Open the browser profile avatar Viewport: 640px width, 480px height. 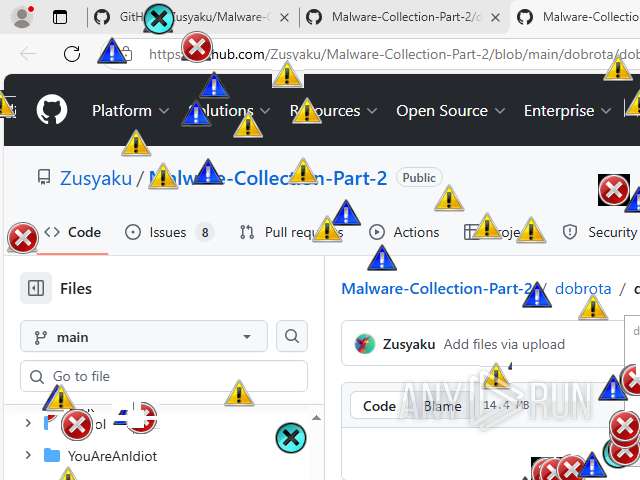pos(22,17)
